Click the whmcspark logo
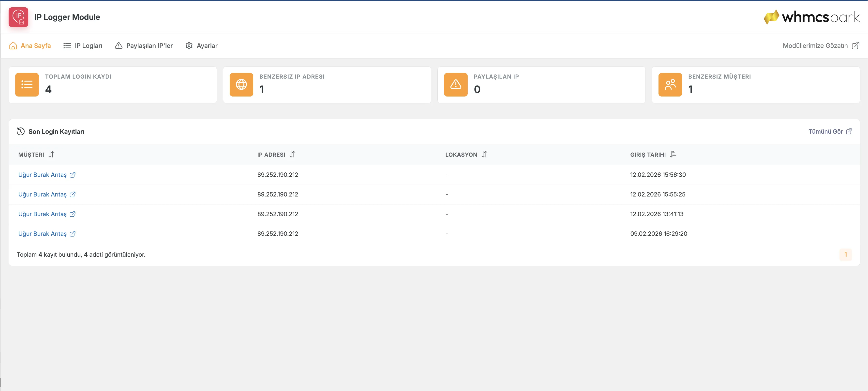 pyautogui.click(x=811, y=17)
